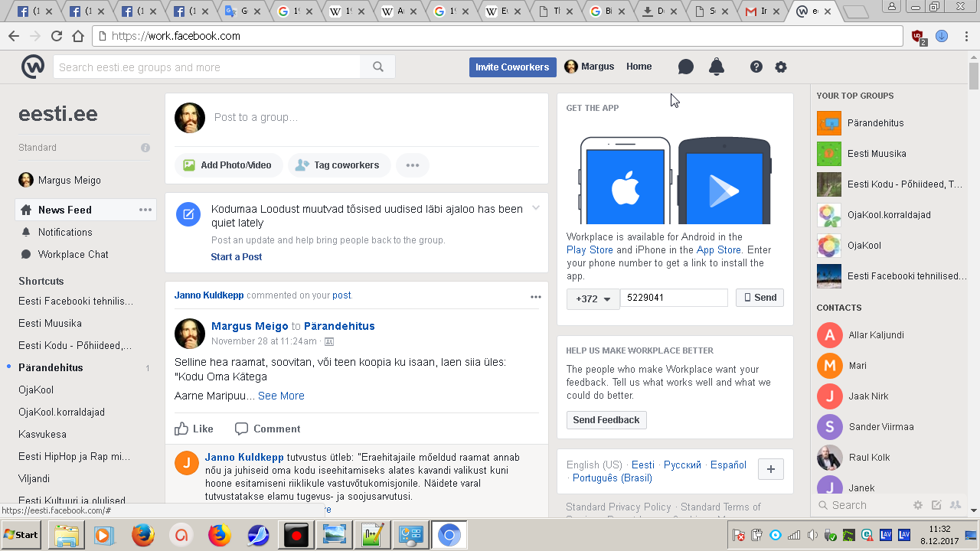Click See More on the post

281,396
